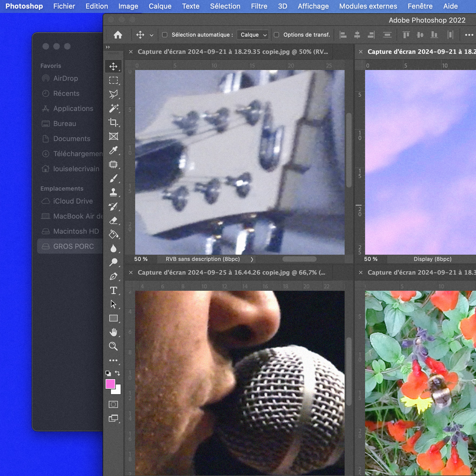
Task: Open GROS PORC drive in Finder sidebar
Action: [73, 246]
